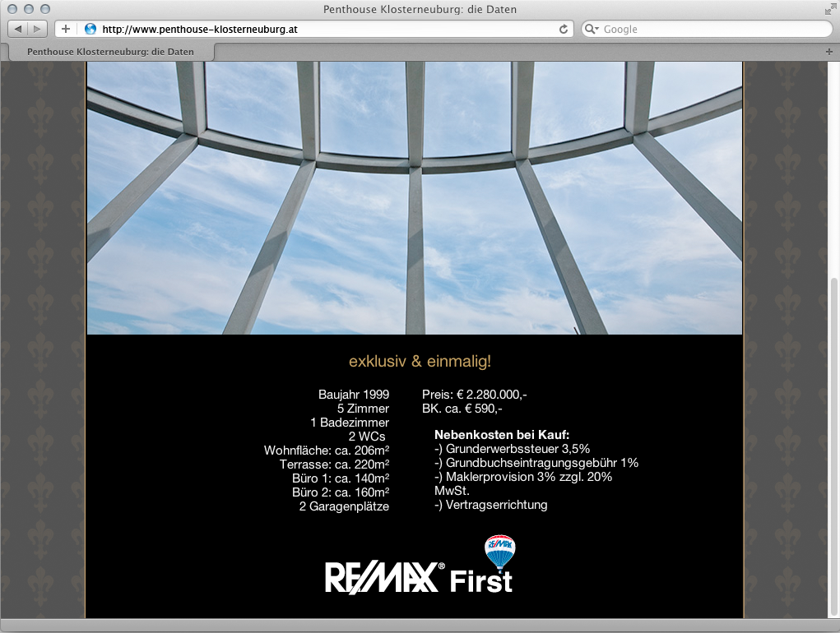
Task: Click the 'Nebenkosten bei Kauf:' heading
Action: [x=502, y=435]
